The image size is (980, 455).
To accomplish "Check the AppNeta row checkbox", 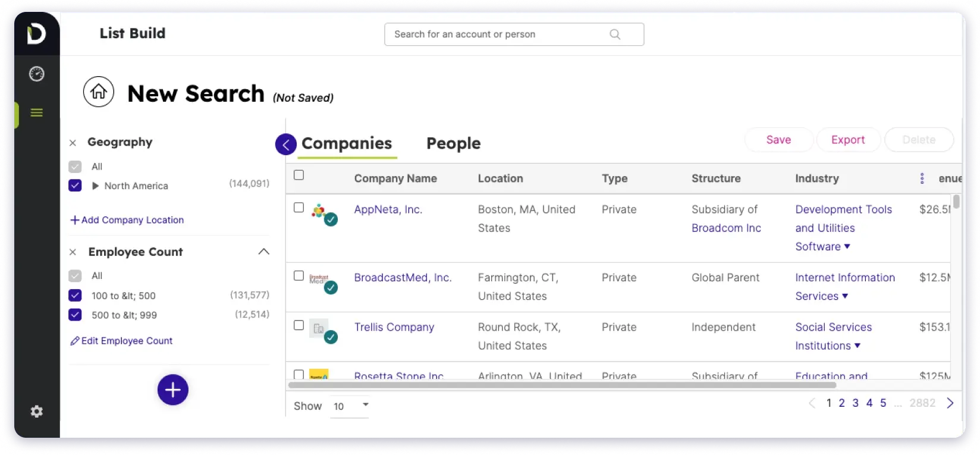I will pyautogui.click(x=299, y=208).
